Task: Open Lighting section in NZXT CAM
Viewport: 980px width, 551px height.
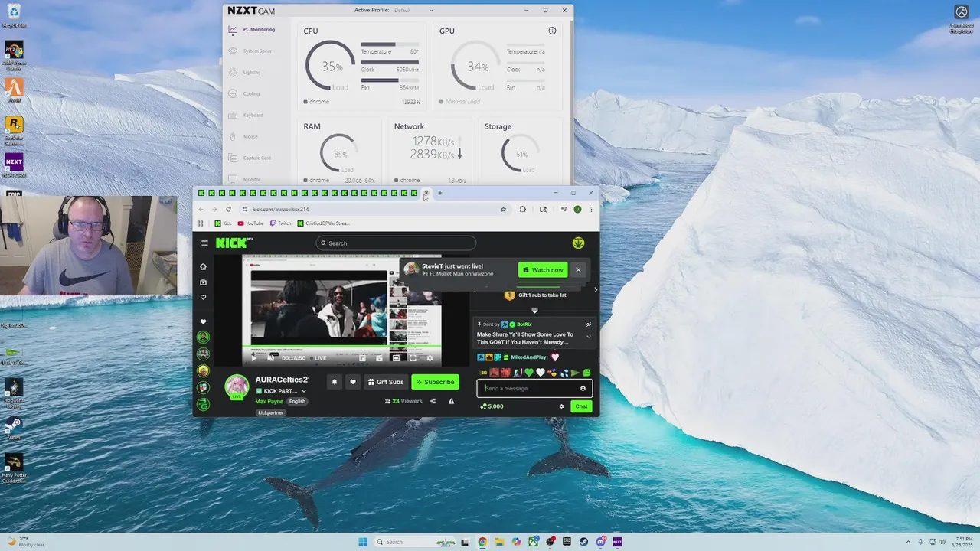Action: 245,72
